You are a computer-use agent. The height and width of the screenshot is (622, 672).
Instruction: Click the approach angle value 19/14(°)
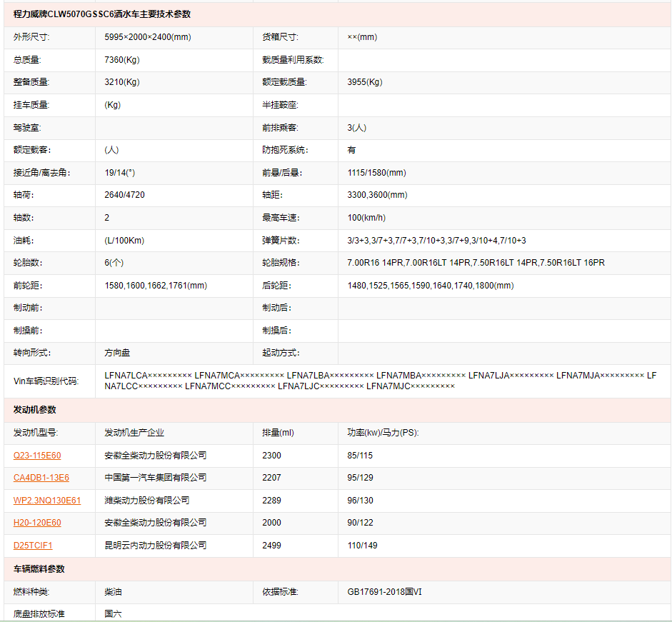click(x=119, y=173)
